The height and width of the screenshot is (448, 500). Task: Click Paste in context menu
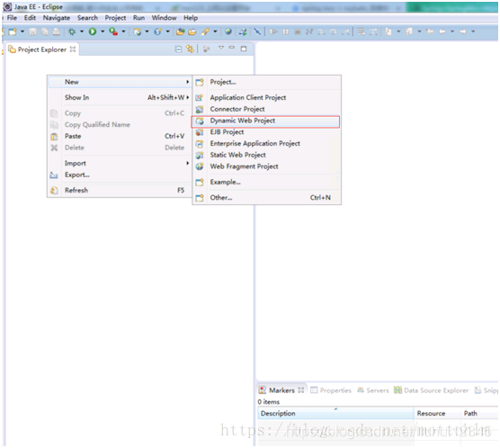point(120,136)
